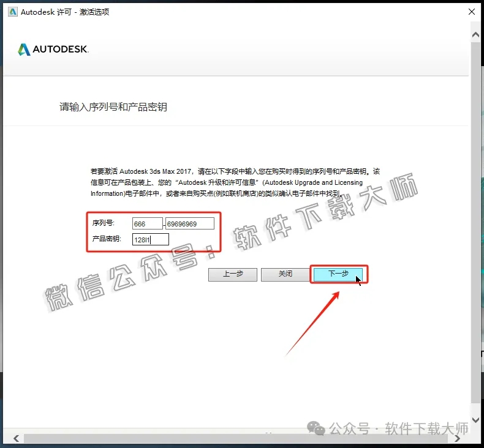
Task: Click the 下一步 (Next) button
Action: click(x=338, y=274)
